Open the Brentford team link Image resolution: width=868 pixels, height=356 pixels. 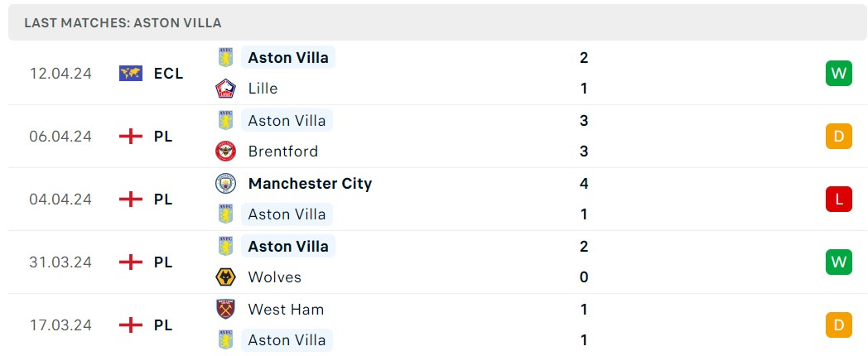282,152
